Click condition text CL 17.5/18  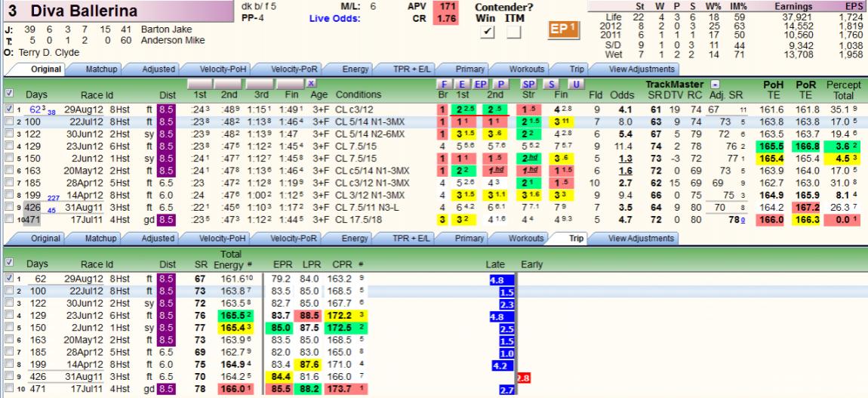(360, 220)
